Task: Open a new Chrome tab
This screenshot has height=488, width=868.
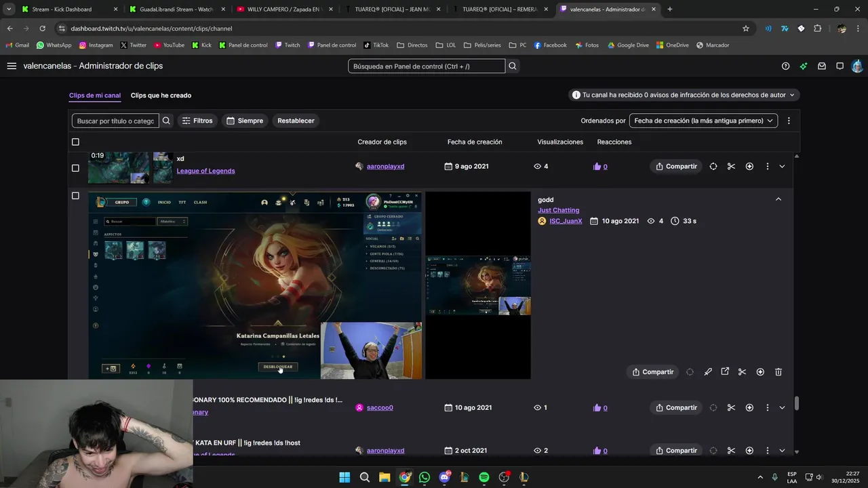Action: click(669, 9)
